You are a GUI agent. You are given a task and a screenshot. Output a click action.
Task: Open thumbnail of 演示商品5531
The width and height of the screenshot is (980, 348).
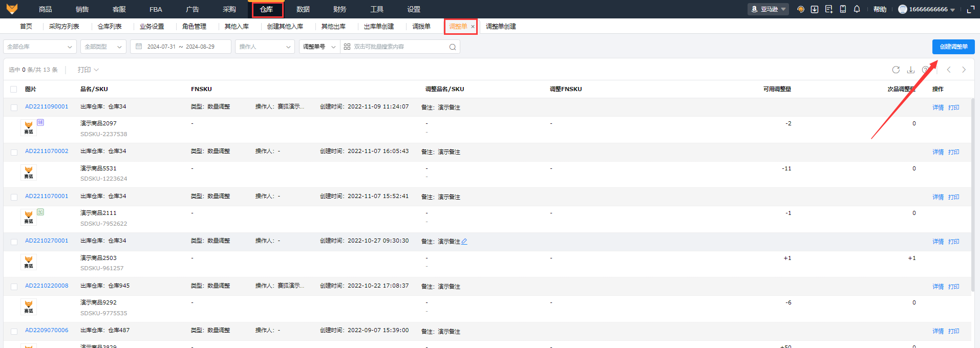pos(29,172)
